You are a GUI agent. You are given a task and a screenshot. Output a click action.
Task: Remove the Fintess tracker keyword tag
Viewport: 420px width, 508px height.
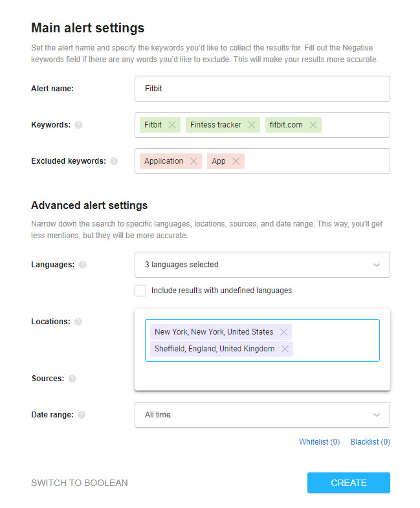[252, 125]
